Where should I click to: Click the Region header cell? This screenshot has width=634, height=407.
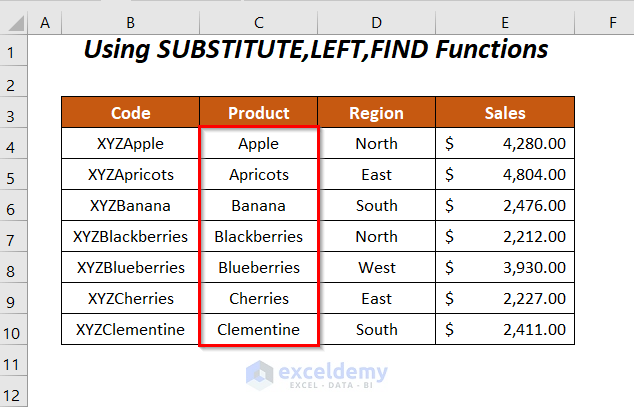point(376,113)
